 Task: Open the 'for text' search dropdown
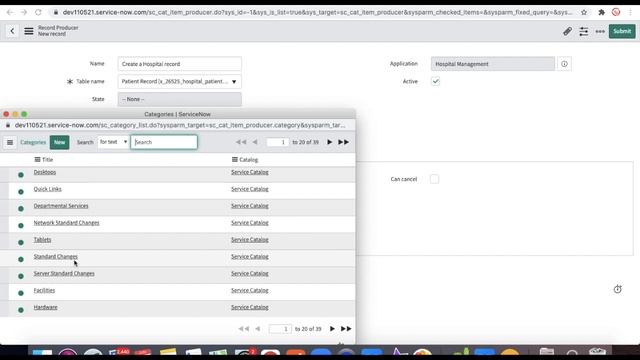point(113,142)
